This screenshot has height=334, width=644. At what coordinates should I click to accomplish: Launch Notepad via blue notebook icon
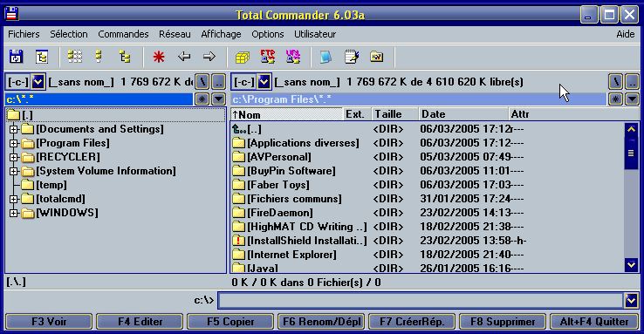click(x=325, y=57)
